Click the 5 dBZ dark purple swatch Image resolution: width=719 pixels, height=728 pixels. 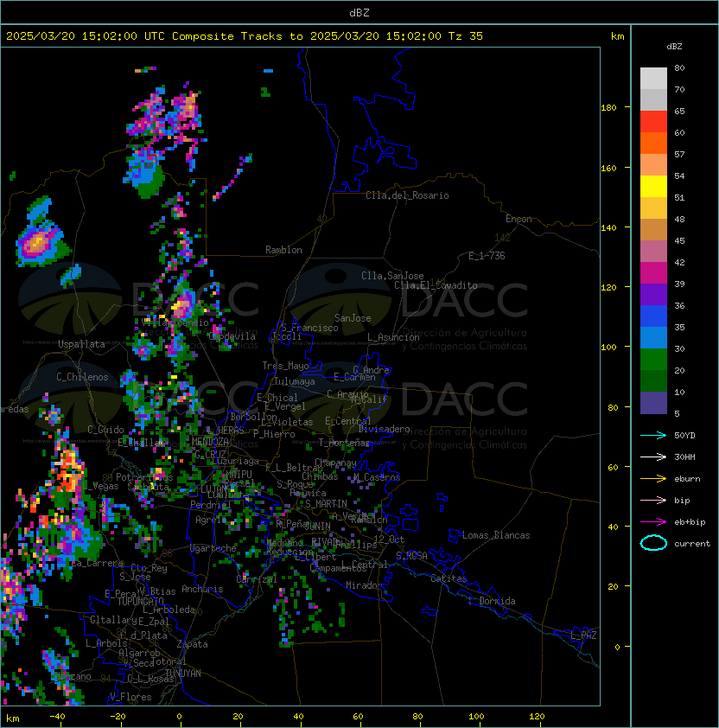(653, 403)
